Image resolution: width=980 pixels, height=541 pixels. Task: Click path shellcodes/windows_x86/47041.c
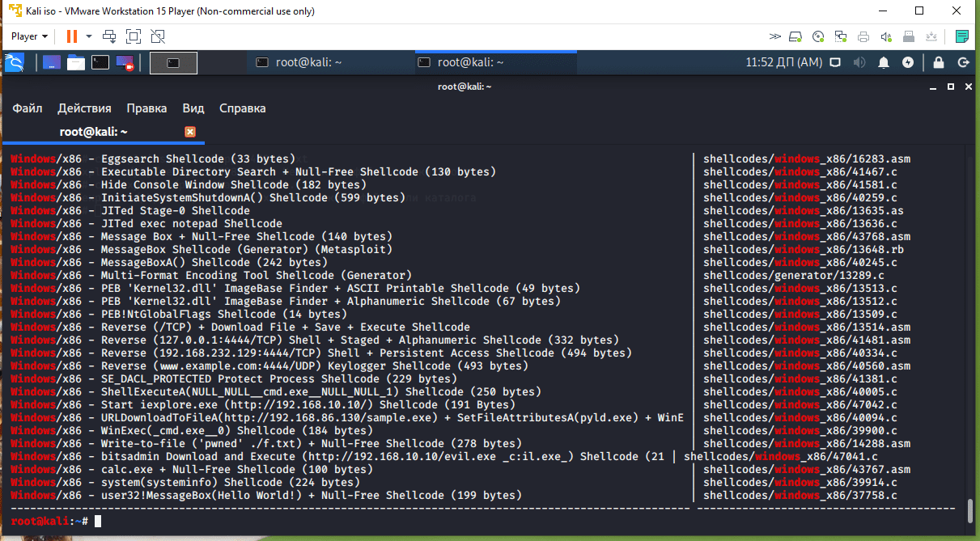coord(781,457)
